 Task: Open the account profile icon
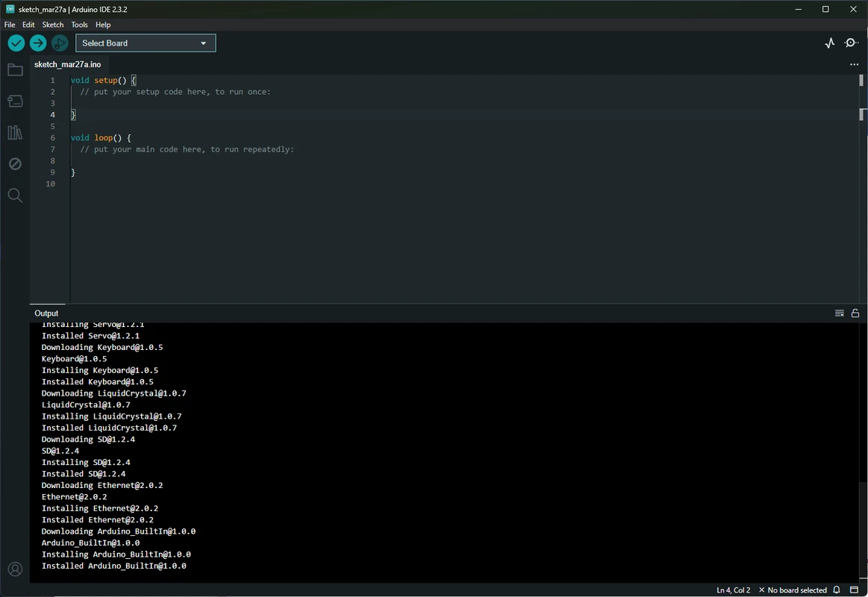[15, 569]
